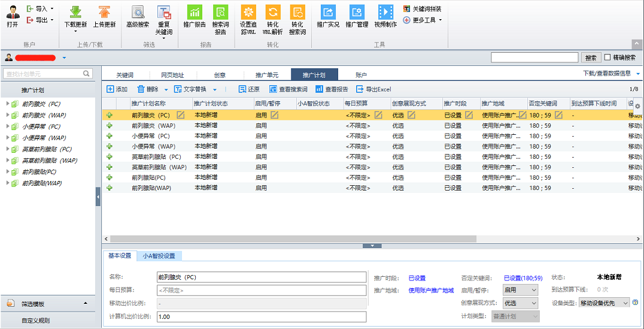Collapse the left sidebar with splitter arrow
The width and height of the screenshot is (644, 329).
[x=98, y=198]
